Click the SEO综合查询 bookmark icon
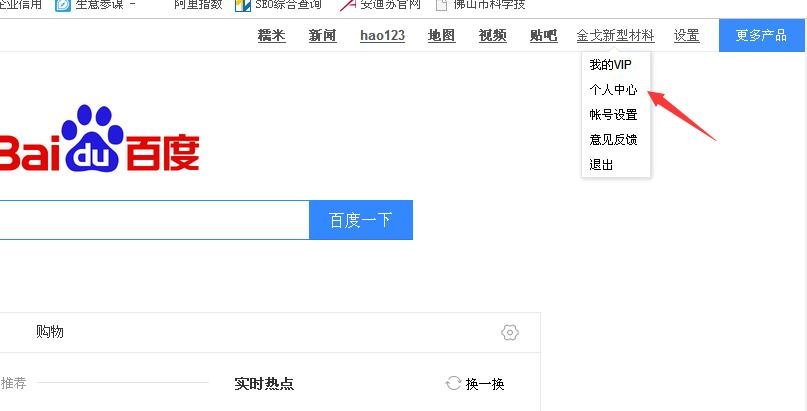This screenshot has height=411, width=807. tap(243, 5)
